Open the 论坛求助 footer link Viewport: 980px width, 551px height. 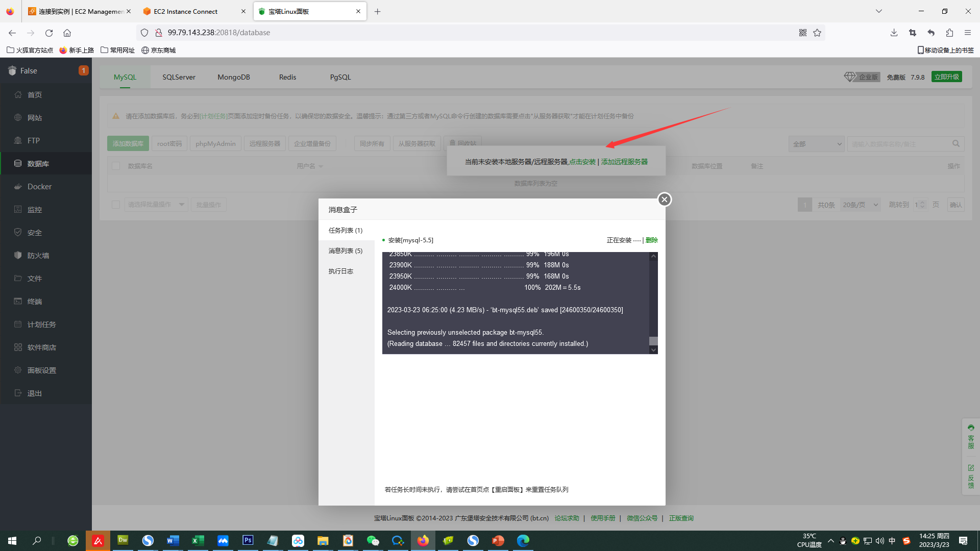tap(567, 518)
